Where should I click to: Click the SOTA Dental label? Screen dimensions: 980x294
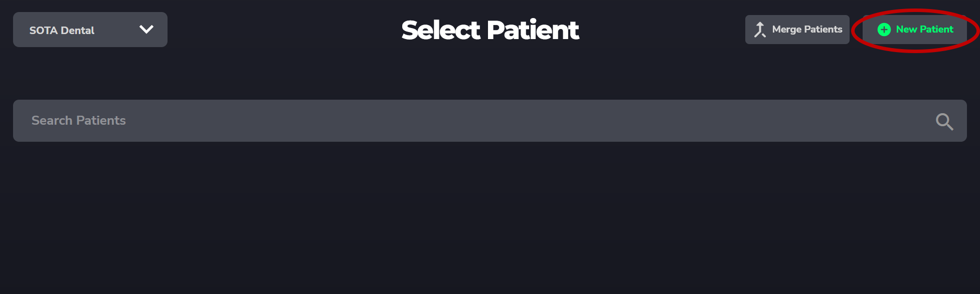(x=62, y=30)
